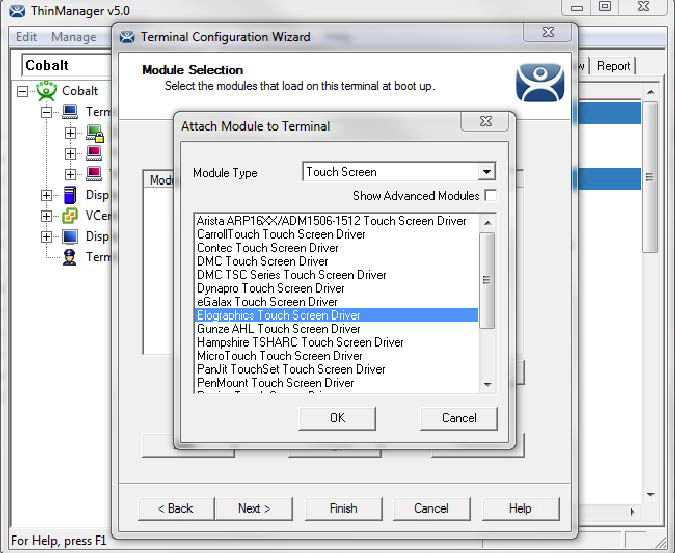Expand the second magenta terminal node
Screen dimensions: 675x553
click(71, 174)
